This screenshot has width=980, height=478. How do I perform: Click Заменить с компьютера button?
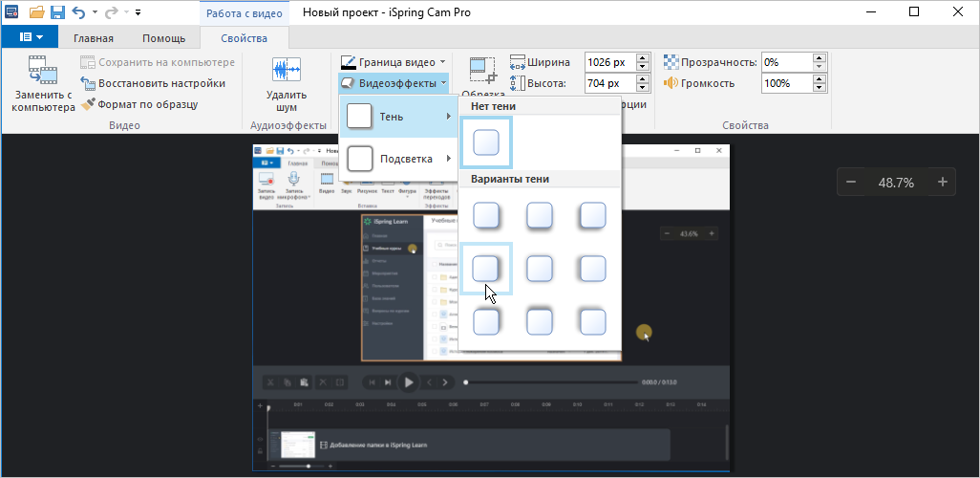(43, 84)
